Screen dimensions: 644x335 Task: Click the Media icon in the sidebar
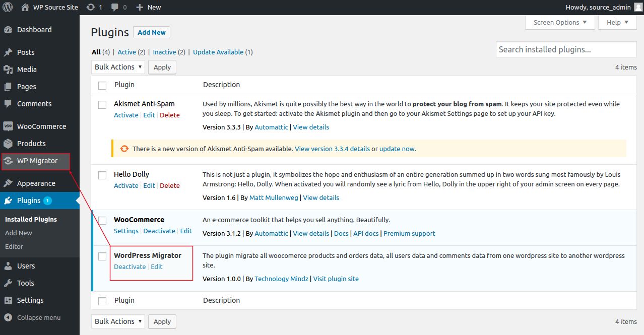pos(8,70)
